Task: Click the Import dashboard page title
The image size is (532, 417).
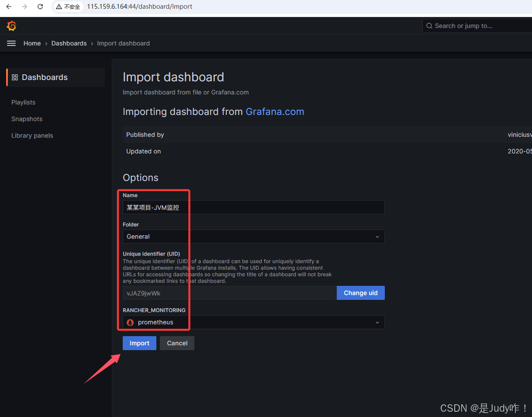Action: tap(173, 77)
